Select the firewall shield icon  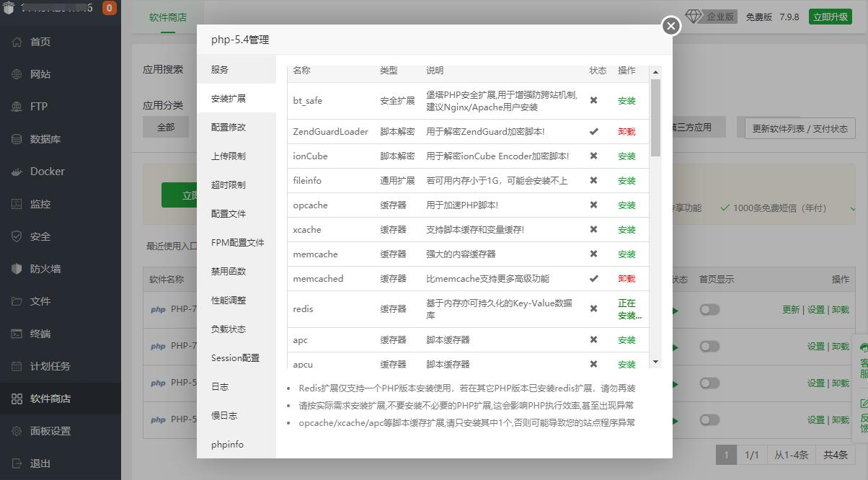tap(17, 269)
